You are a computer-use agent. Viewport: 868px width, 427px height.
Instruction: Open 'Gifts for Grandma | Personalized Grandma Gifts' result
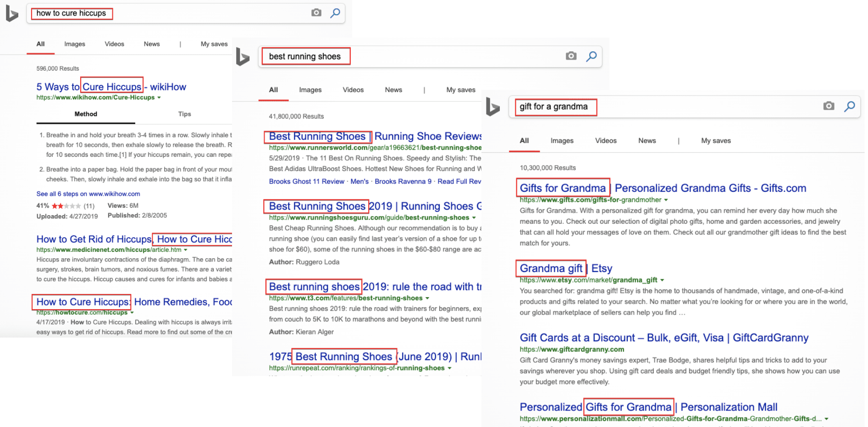pyautogui.click(x=663, y=188)
